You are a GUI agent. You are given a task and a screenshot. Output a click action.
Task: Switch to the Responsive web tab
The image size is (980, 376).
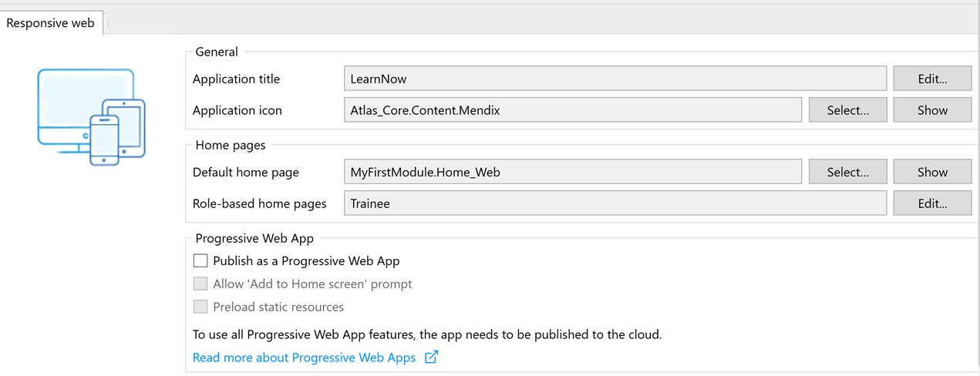tap(50, 23)
